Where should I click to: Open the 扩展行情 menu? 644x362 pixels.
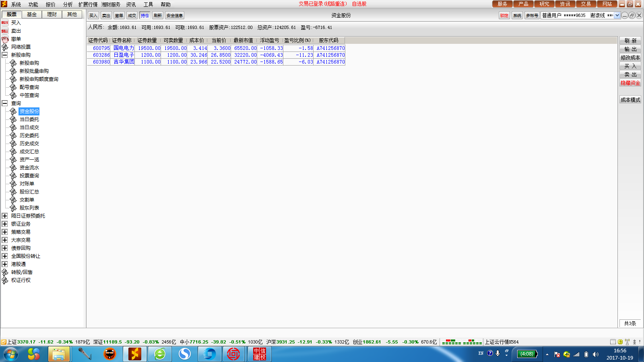pyautogui.click(x=88, y=4)
